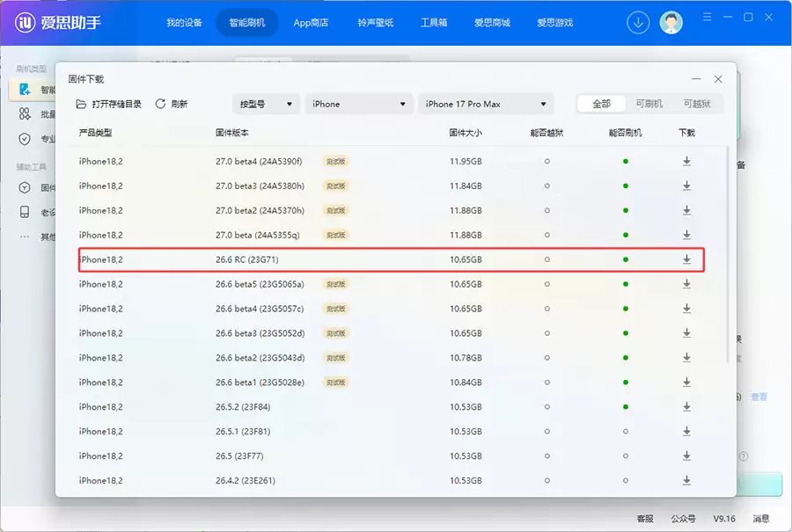Download the 27.0 beta3 (24A5380h) firmware
Screen dimensions: 792x532
click(x=686, y=186)
